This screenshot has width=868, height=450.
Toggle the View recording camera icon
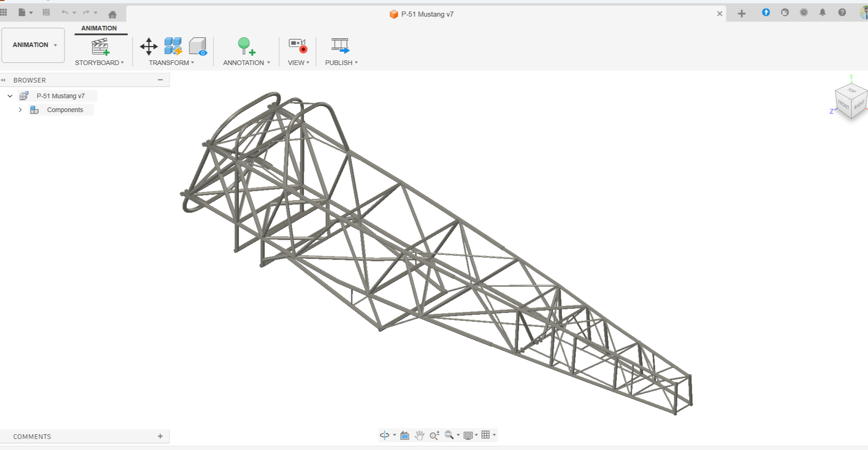[298, 46]
